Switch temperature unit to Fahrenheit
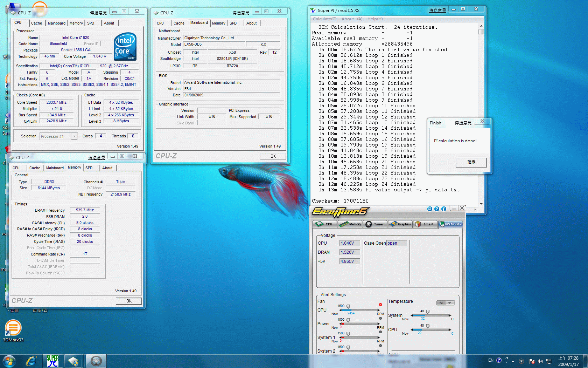588x368 pixels. pyautogui.click(x=450, y=303)
